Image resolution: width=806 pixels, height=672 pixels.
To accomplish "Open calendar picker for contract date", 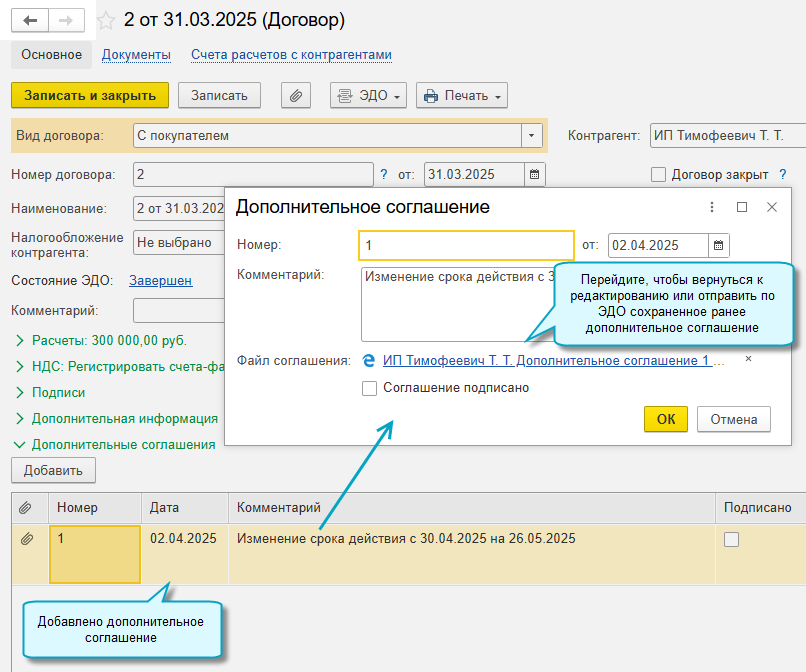I will (x=535, y=174).
